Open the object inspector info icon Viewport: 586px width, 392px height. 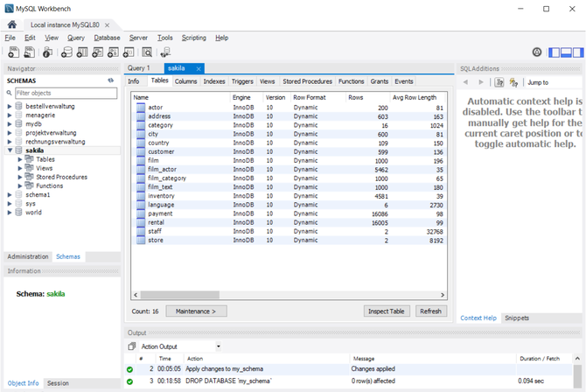pyautogui.click(x=47, y=52)
